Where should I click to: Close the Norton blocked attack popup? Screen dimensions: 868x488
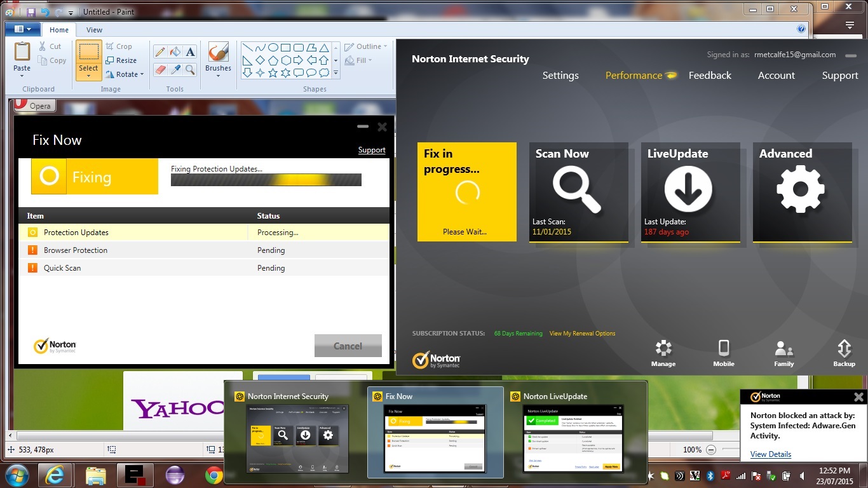(x=858, y=397)
